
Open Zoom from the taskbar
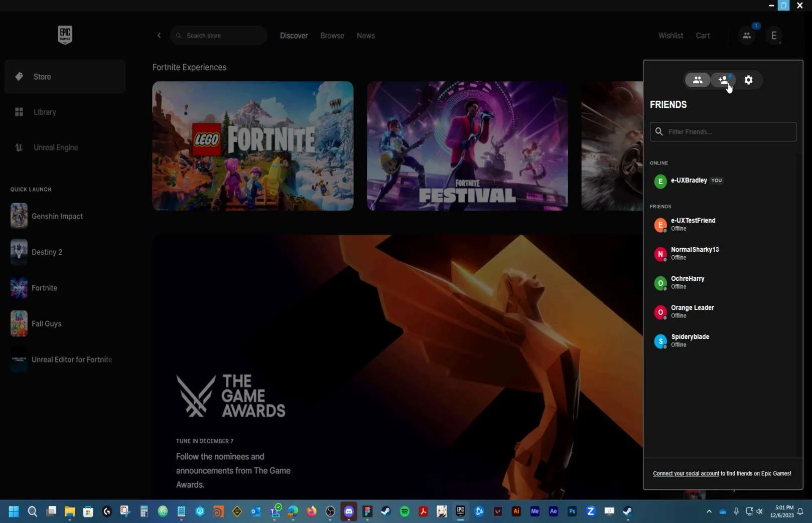click(590, 511)
